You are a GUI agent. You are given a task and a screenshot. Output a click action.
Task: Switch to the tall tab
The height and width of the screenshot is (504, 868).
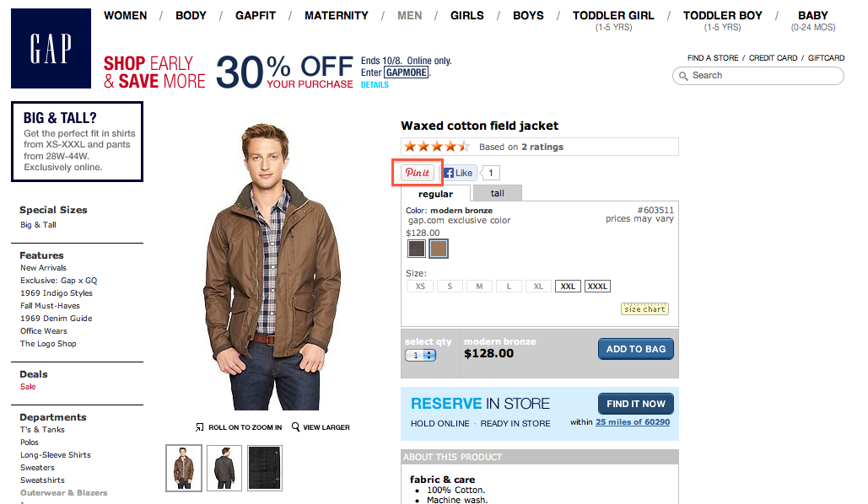(498, 193)
